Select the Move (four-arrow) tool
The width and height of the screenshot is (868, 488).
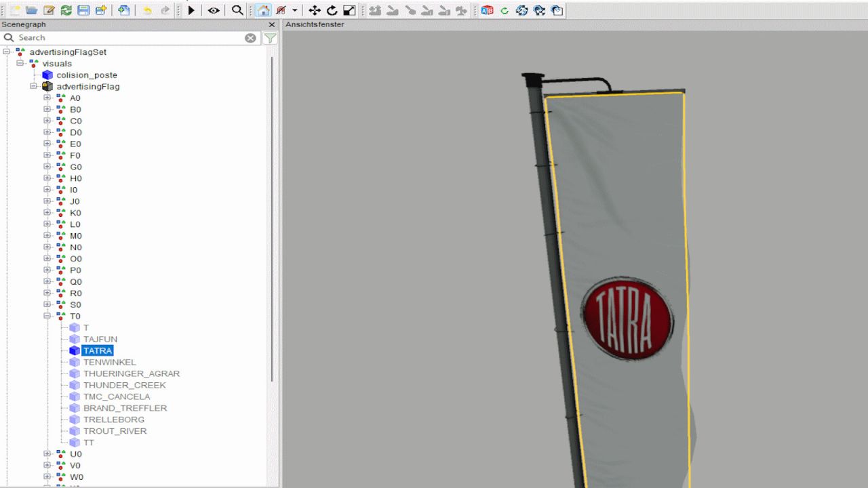pyautogui.click(x=315, y=10)
